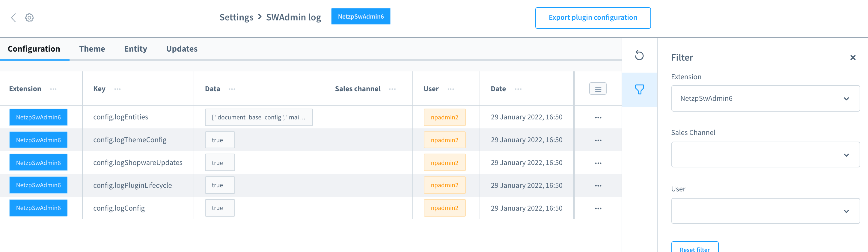The image size is (868, 252).
Task: Select the config.logShopwareUpdates key cell
Action: click(x=138, y=163)
